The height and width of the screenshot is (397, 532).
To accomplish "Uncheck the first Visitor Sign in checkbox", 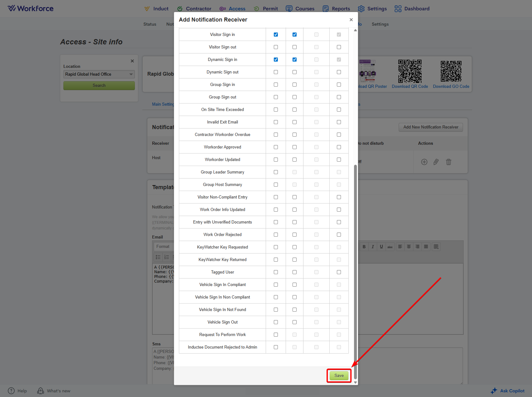I will tap(276, 35).
